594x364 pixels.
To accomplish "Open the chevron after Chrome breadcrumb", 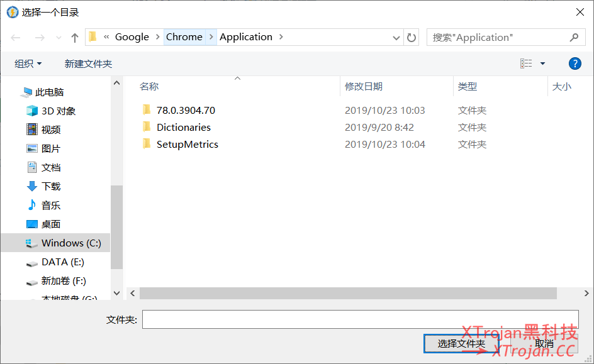I will point(211,36).
